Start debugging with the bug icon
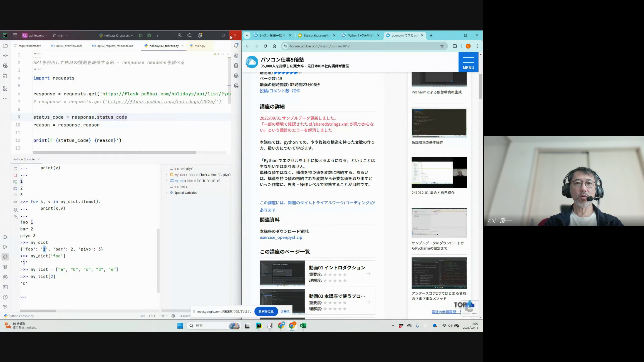 pos(149,35)
